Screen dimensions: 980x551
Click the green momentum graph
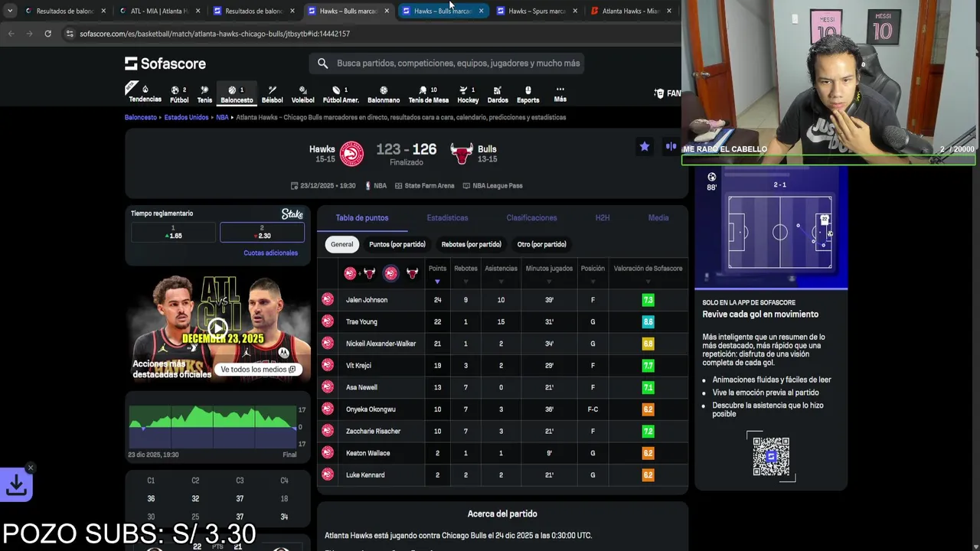tap(213, 426)
